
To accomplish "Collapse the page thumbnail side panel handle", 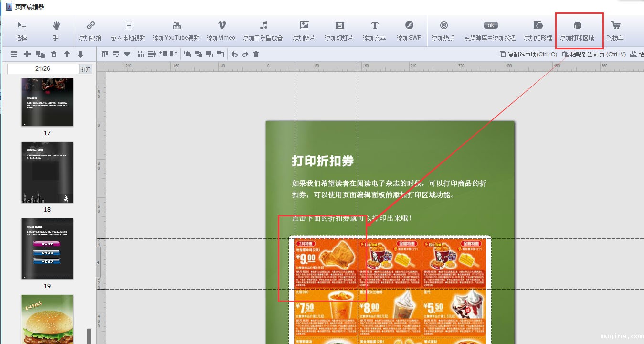I will (98, 263).
